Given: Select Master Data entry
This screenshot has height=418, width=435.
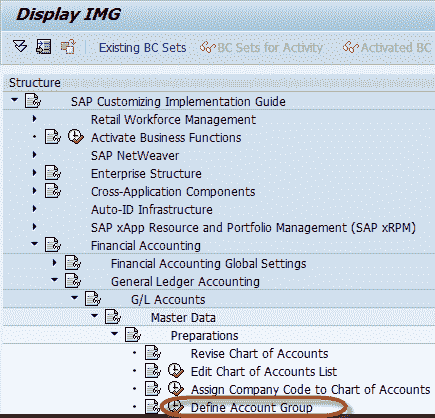Looking at the screenshot, I should pyautogui.click(x=183, y=317).
